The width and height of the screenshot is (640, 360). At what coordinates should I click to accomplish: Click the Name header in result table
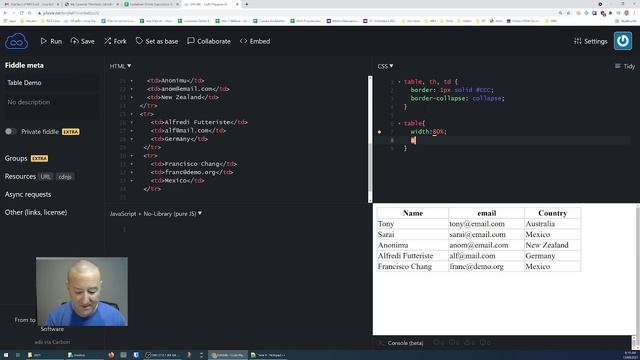click(x=413, y=213)
